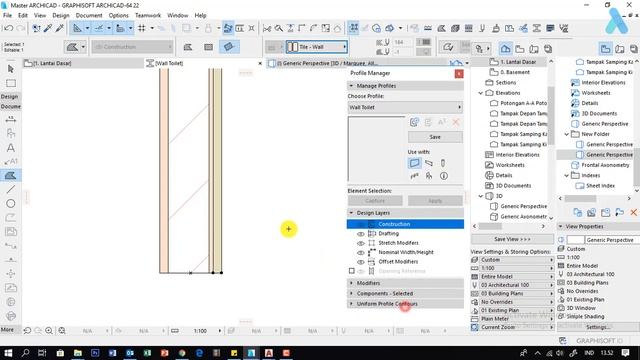Close the Wall Toilet tab
Viewport: 640px width, 360px height.
click(x=260, y=63)
